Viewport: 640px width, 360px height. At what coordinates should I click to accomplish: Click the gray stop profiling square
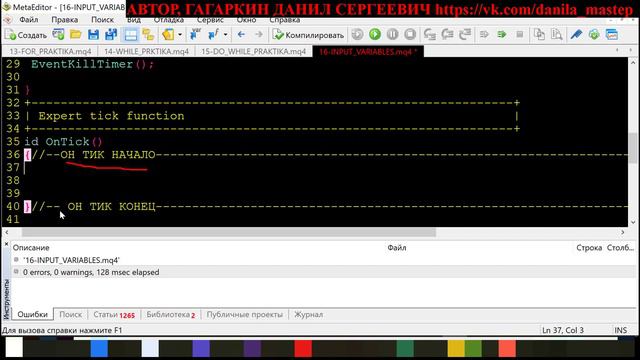coord(520,35)
